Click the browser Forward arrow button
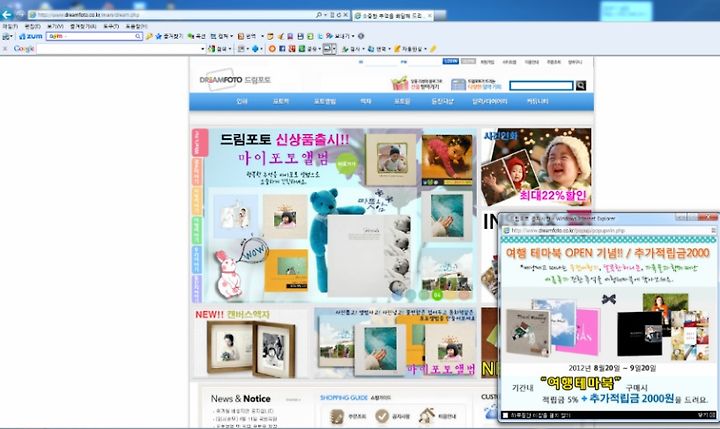 20,15
